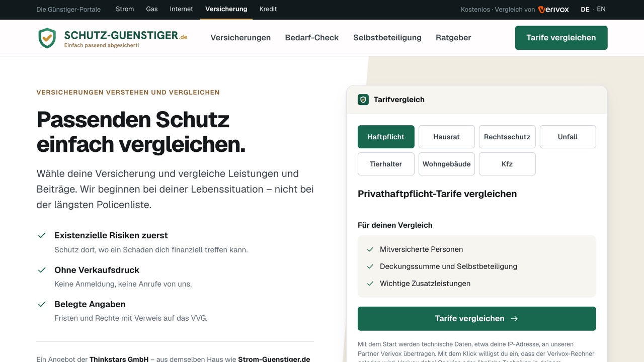Choose the Wohngebäude insurance option
The image size is (644, 362).
(x=447, y=164)
